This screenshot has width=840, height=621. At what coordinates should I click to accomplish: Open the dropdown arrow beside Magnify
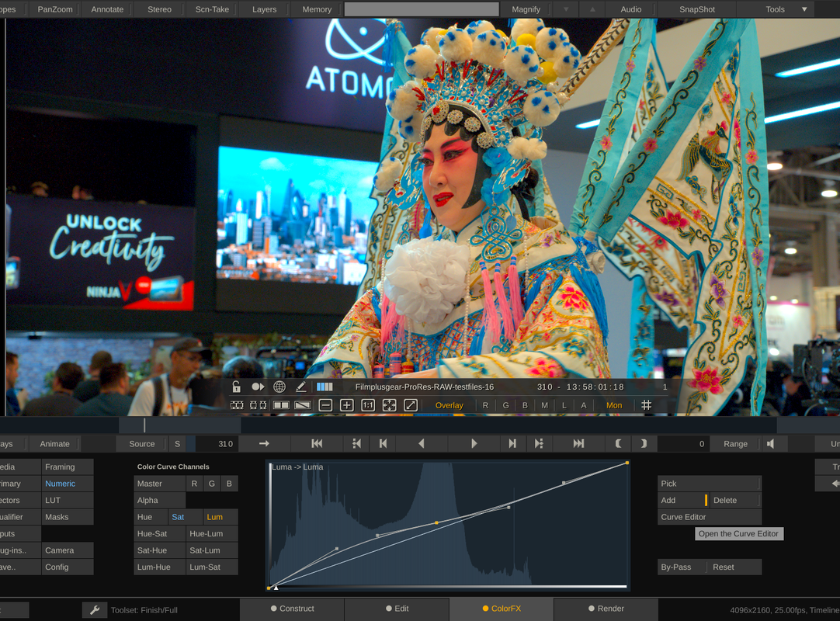566,9
